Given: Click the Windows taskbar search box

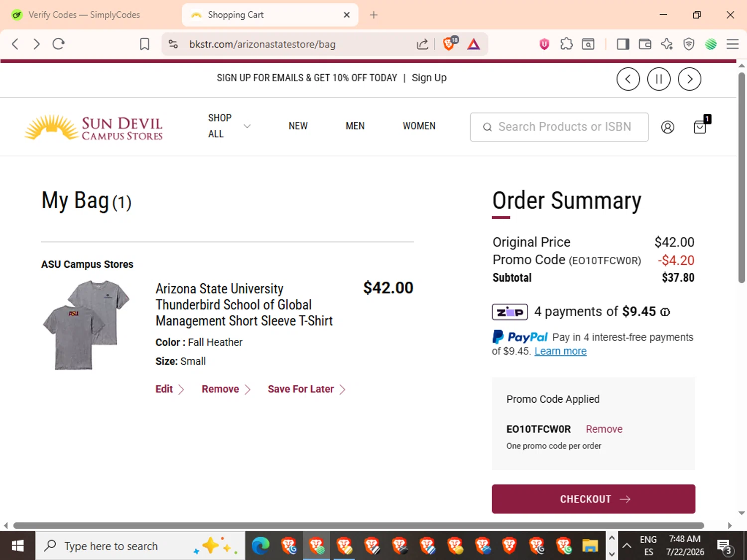Looking at the screenshot, I should 140,546.
